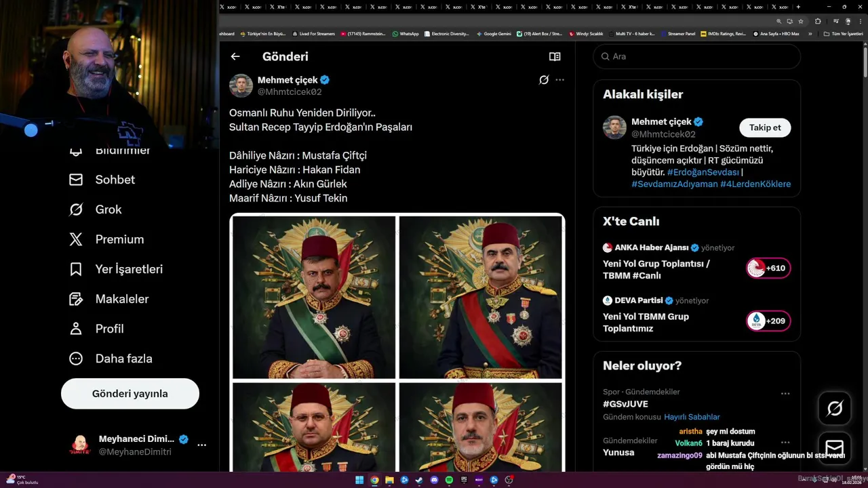Click into the Ara search field
868x488 pixels.
(696, 56)
